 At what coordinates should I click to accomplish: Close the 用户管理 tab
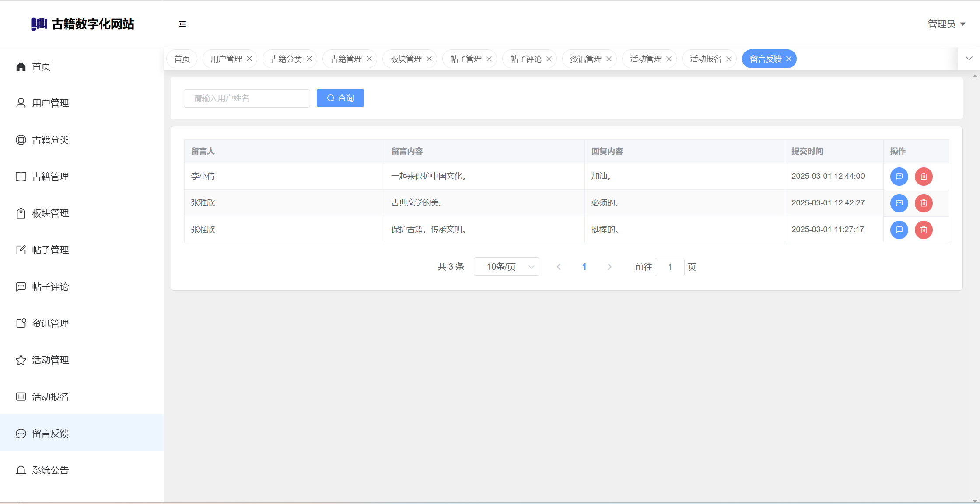pyautogui.click(x=249, y=59)
